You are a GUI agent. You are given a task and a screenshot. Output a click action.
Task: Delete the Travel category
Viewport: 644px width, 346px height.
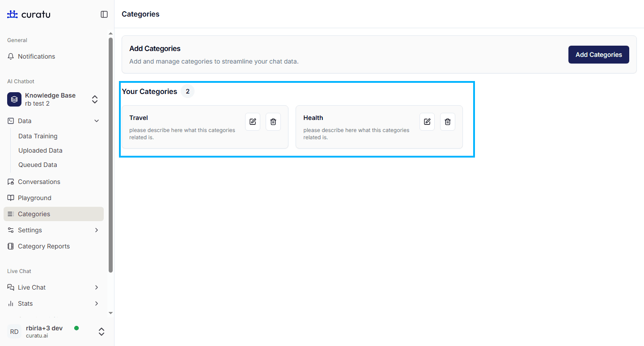pos(273,122)
